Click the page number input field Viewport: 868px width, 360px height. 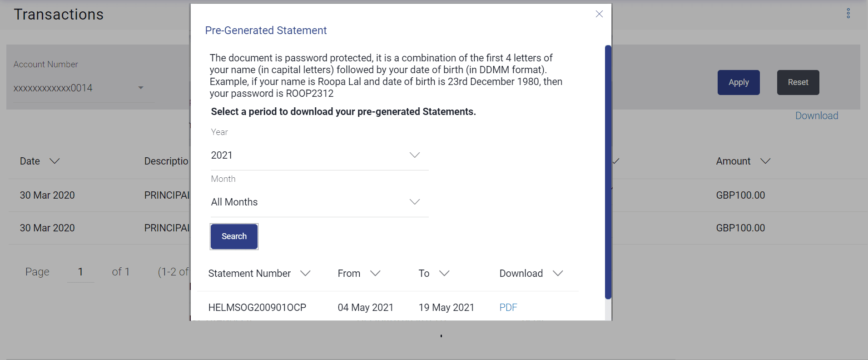click(80, 272)
